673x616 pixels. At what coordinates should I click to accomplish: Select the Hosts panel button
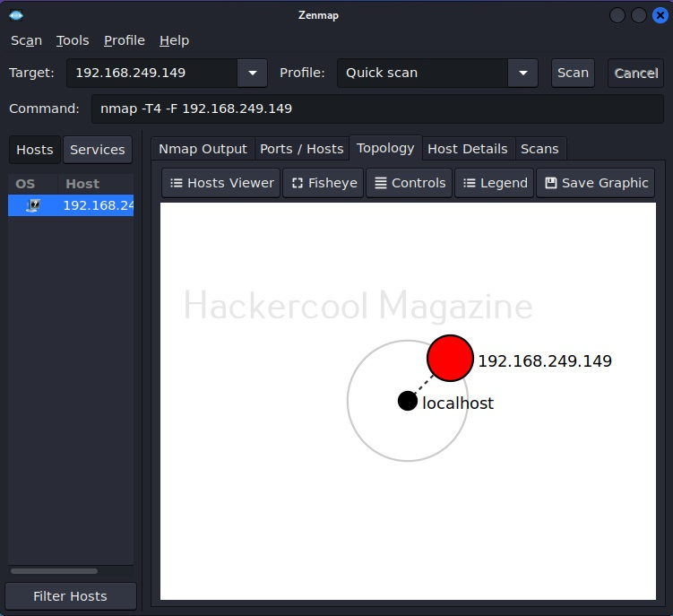click(35, 150)
